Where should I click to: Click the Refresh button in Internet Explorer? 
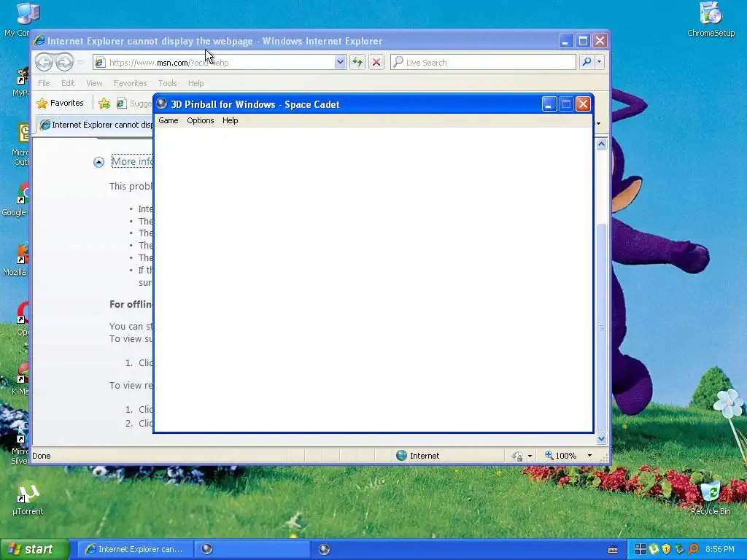[x=357, y=63]
